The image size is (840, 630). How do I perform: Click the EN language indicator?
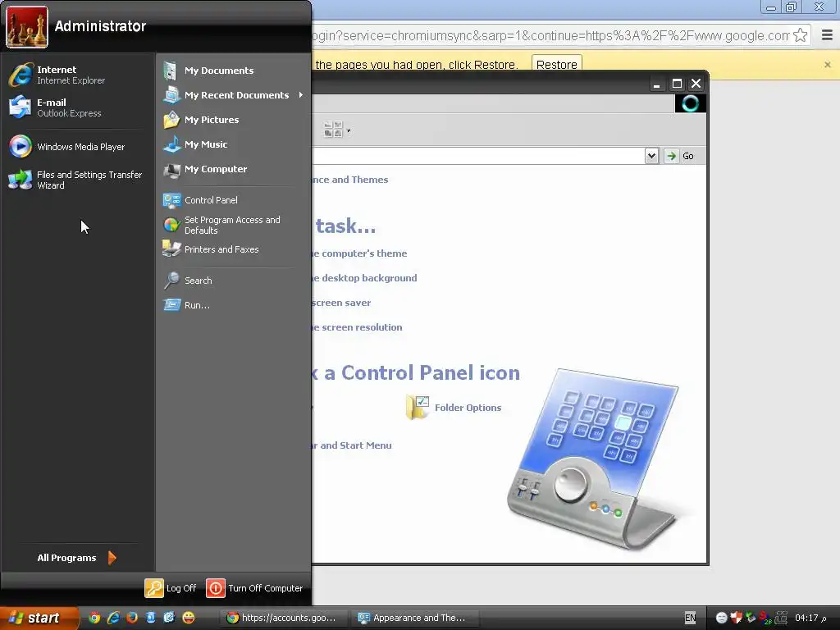point(690,618)
